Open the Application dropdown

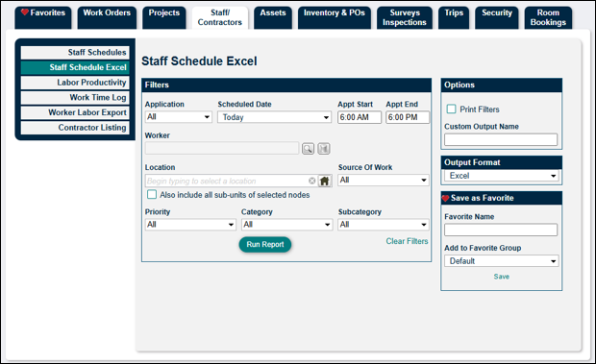(x=178, y=117)
